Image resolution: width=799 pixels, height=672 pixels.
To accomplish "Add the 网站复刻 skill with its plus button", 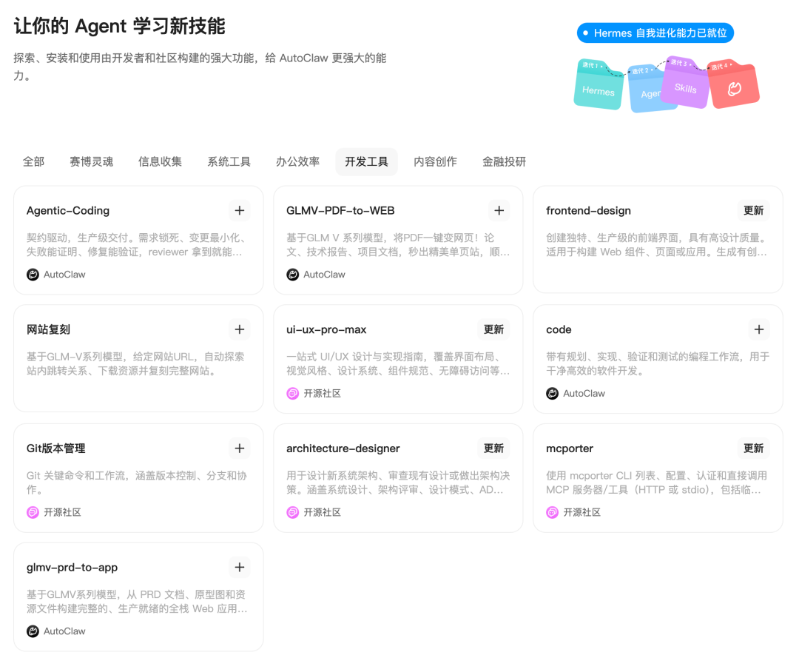I will pyautogui.click(x=239, y=329).
